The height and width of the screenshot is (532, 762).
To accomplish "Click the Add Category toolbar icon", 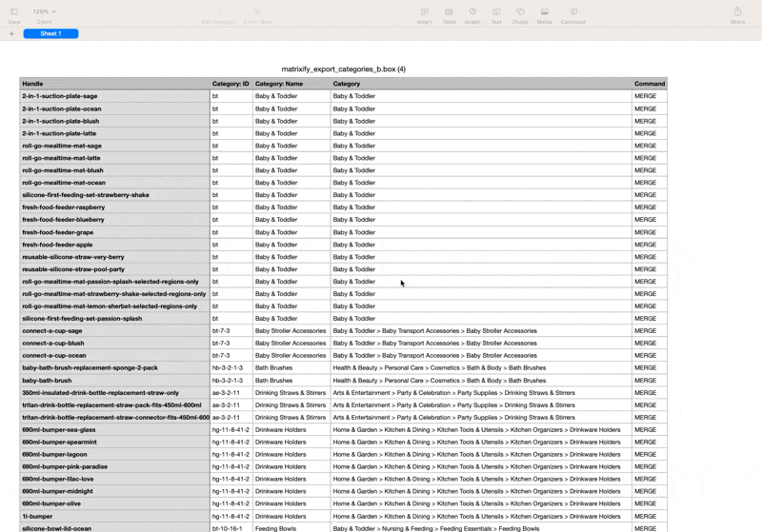I will [x=218, y=13].
